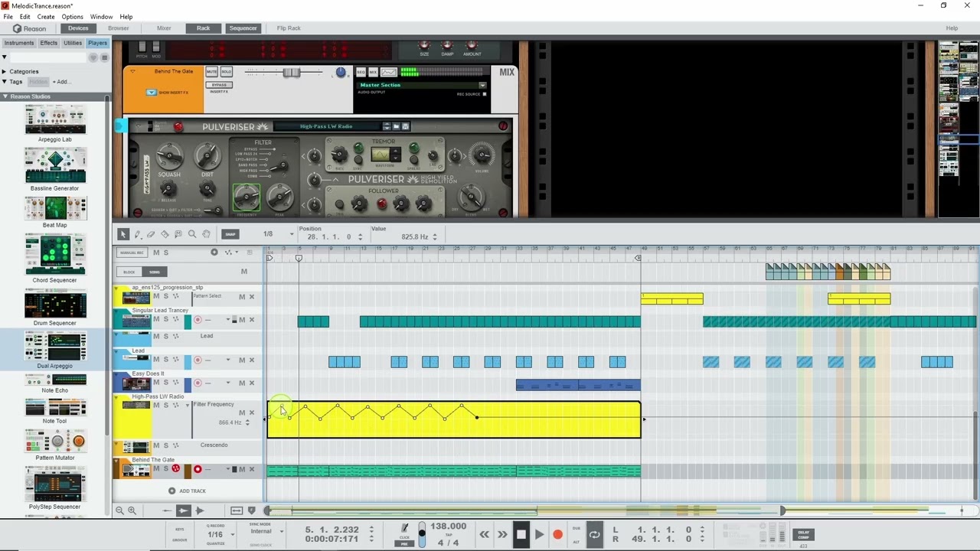Select the arrow selection tool
Image resolution: width=980 pixels, height=551 pixels.
(123, 234)
